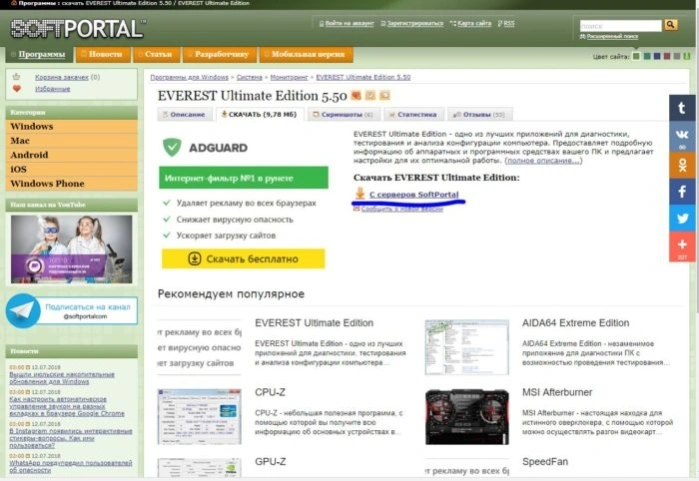
Task: Open the Карта сайта link
Action: point(474,23)
